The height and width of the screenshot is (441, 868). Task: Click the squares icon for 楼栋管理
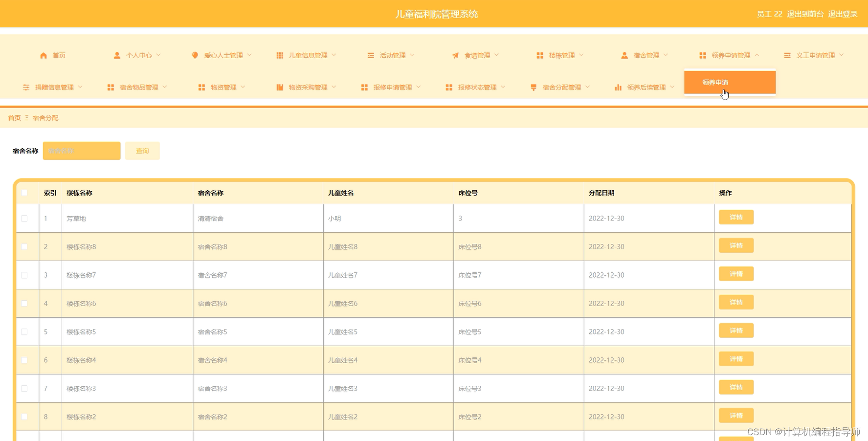540,55
